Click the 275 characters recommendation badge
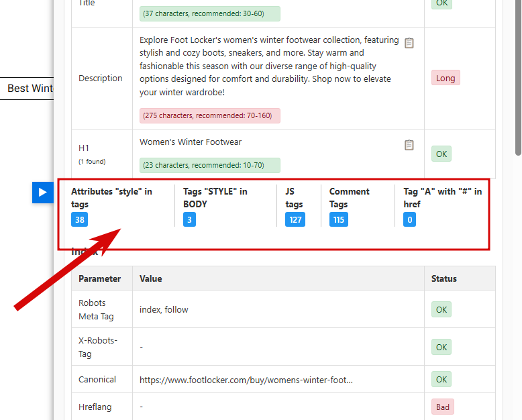The image size is (522, 420). [209, 115]
